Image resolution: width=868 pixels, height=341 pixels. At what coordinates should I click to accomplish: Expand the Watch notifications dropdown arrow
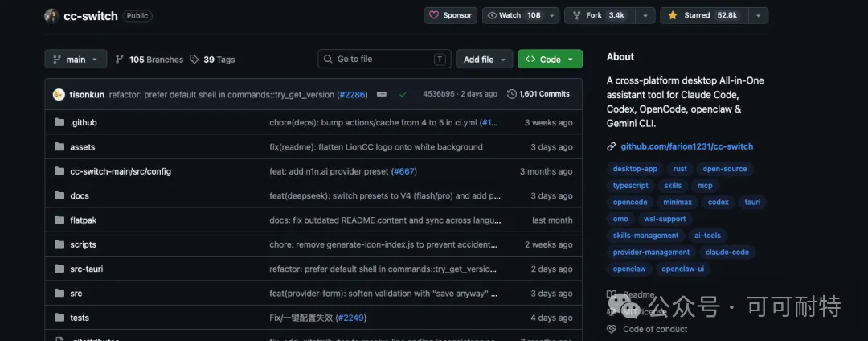552,15
